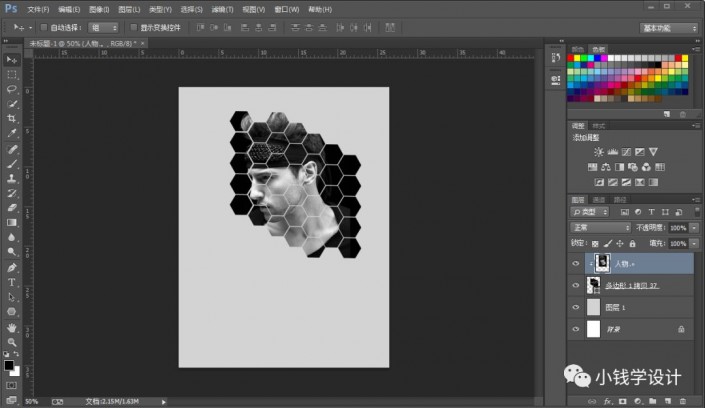Open the 滤镜(T) menu

tap(220, 8)
